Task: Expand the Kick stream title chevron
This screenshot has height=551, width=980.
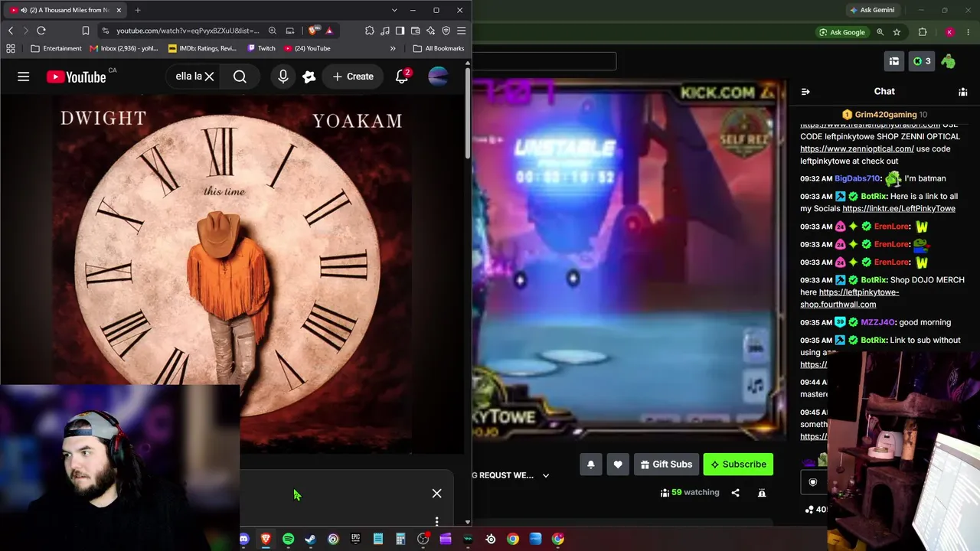Action: 546,475
